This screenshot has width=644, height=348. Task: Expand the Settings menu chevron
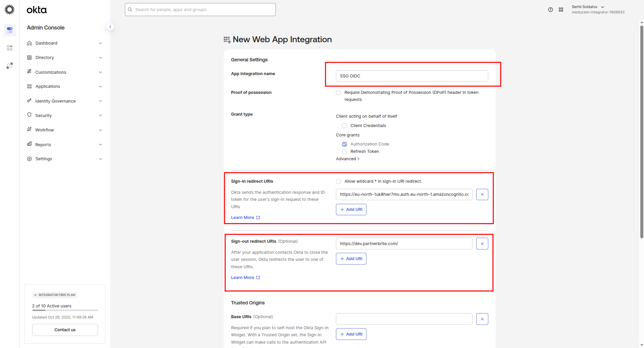[x=100, y=159]
